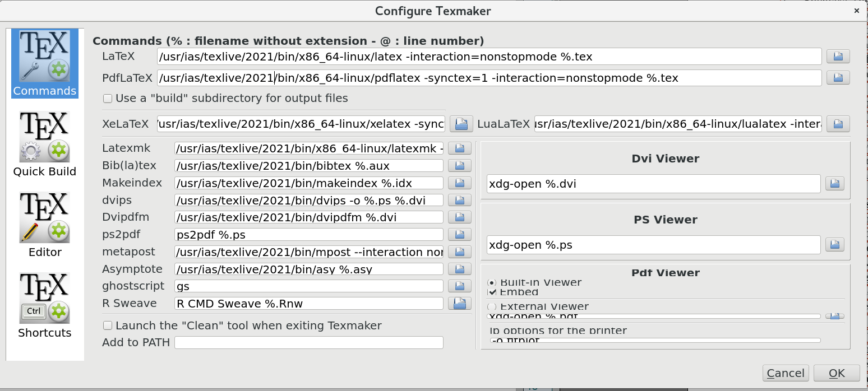Browse for the LaTeX executable

pyautogui.click(x=838, y=57)
